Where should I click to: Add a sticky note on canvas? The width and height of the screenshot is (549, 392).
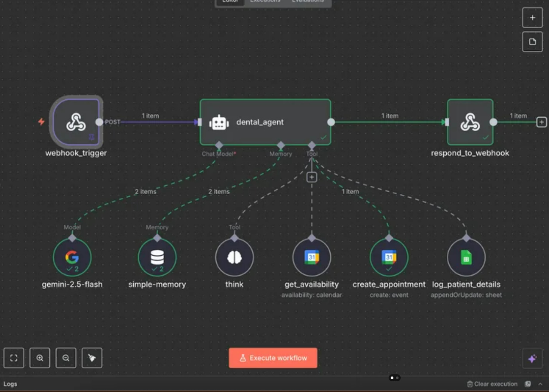(x=532, y=42)
